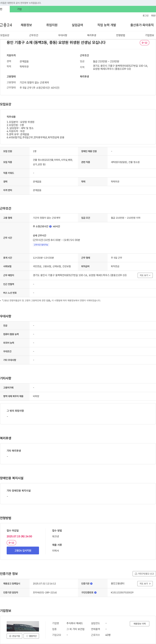The image size is (156, 644).
Task: Open the company photo thumbnail
Action: tap(23, 626)
